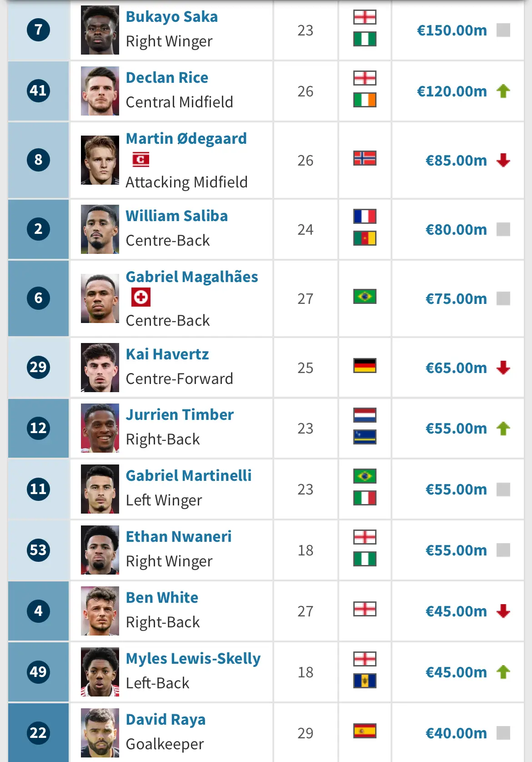Click shirt number 29 badge

[x=38, y=367]
